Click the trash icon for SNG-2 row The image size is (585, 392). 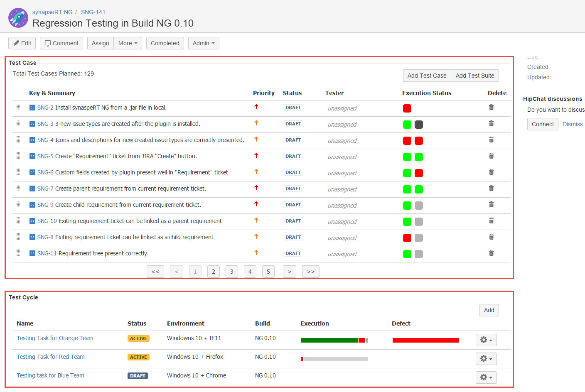point(491,108)
